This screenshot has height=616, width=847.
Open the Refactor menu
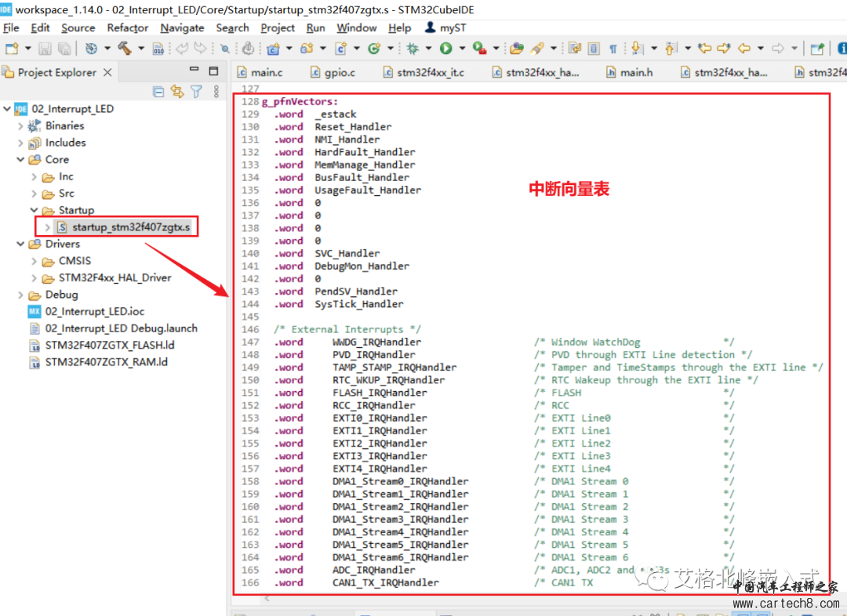pos(128,28)
